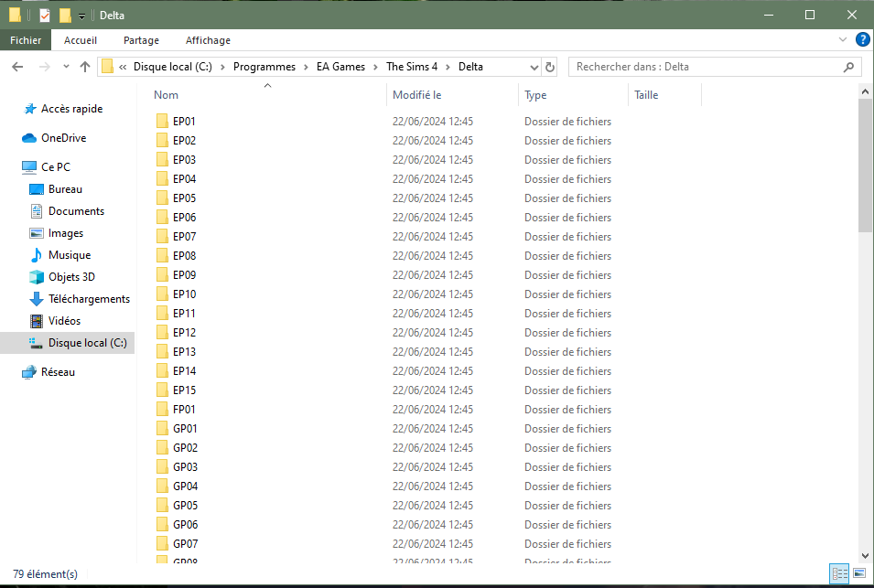This screenshot has width=874, height=588.
Task: Click the vertical scrollbar down arrow
Action: tap(866, 555)
